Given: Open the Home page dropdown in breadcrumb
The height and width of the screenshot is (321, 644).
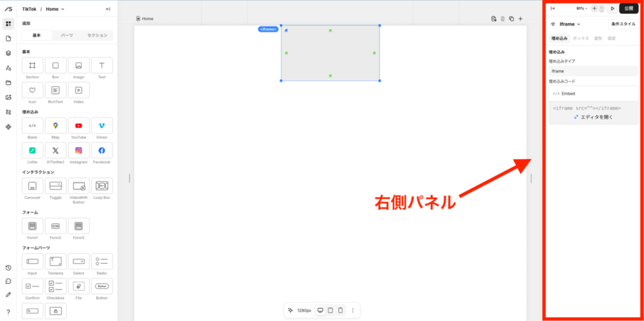Looking at the screenshot, I should click(x=55, y=9).
